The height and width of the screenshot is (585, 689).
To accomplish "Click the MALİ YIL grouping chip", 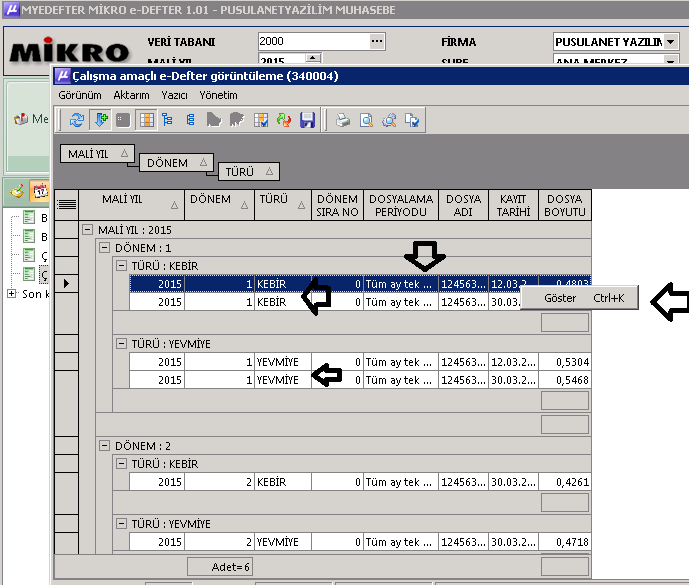I will click(x=97, y=154).
